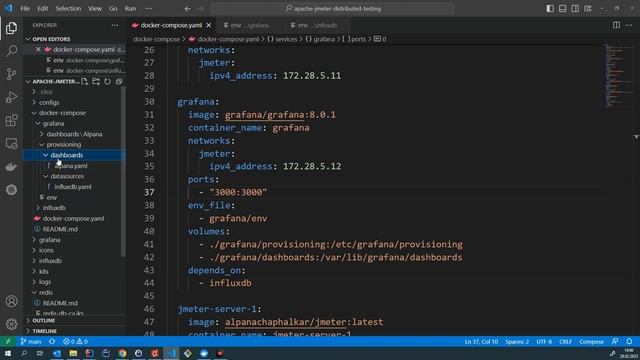The height and width of the screenshot is (360, 640).
Task: Open the Source Control view
Action: [11, 74]
